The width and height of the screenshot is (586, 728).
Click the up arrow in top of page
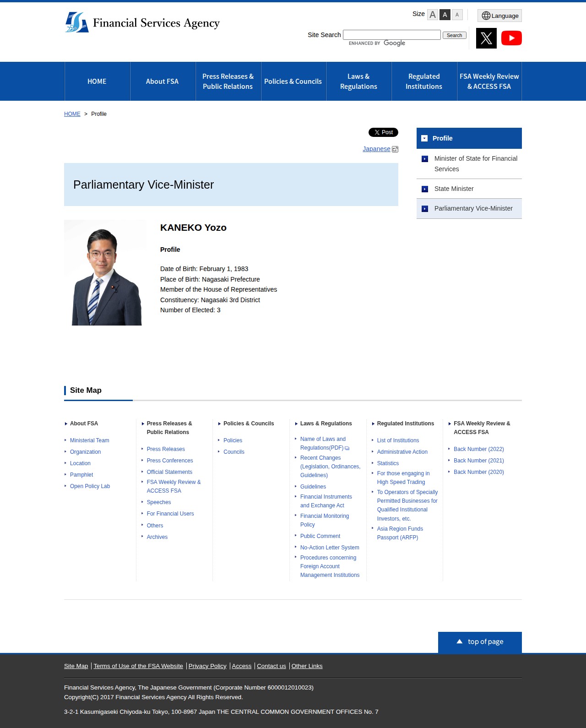tap(460, 641)
